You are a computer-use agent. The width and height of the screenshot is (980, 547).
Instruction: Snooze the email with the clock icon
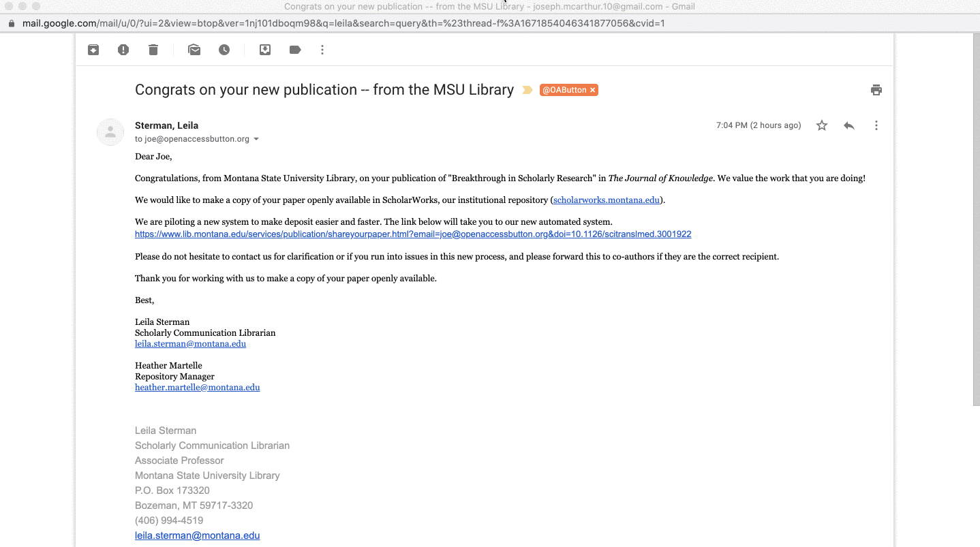tap(224, 50)
